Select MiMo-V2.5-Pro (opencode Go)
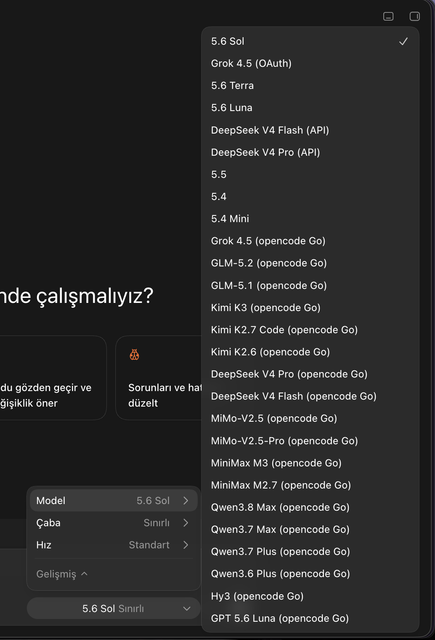This screenshot has height=640, width=435. pyautogui.click(x=310, y=441)
